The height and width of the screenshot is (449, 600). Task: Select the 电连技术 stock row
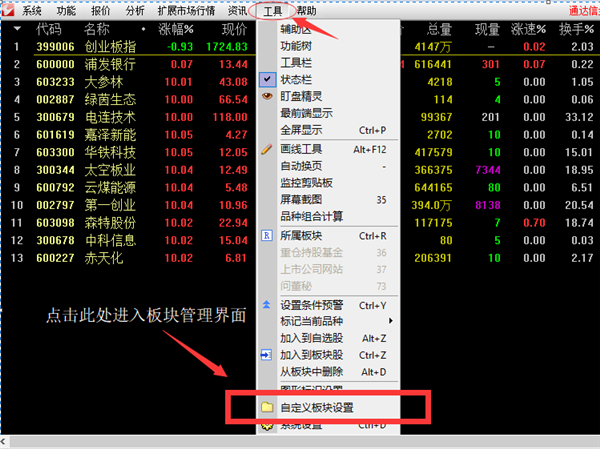108,117
